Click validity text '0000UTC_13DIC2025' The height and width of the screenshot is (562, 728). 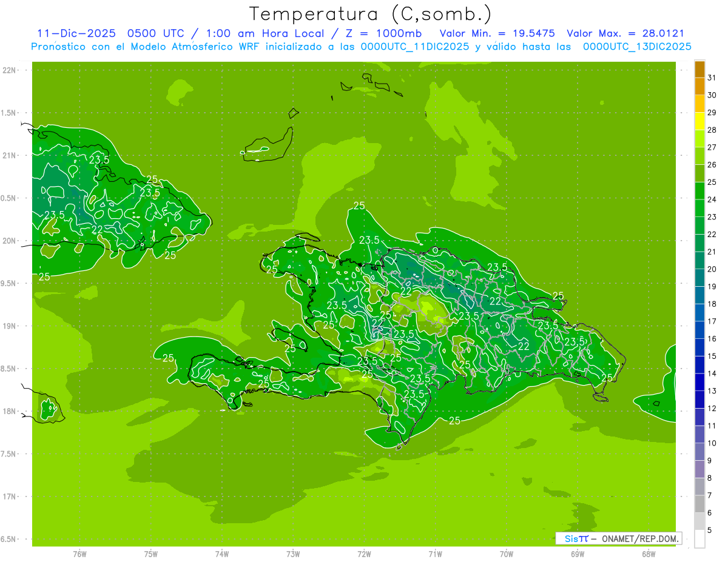click(638, 47)
